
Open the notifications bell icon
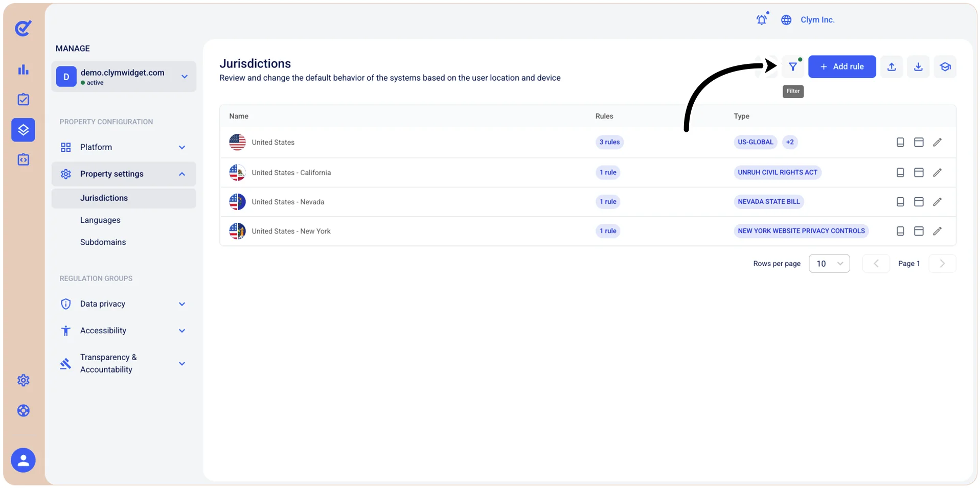pos(762,19)
